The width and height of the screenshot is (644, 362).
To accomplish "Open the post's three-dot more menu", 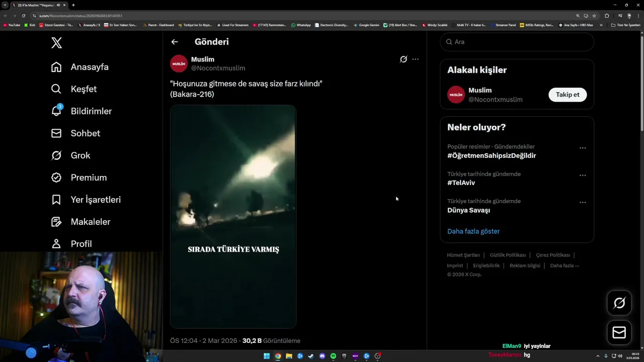I will [x=415, y=59].
